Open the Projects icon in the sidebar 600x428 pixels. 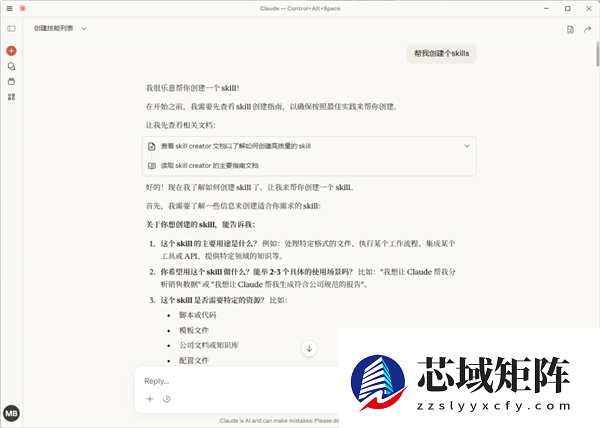pos(11,81)
